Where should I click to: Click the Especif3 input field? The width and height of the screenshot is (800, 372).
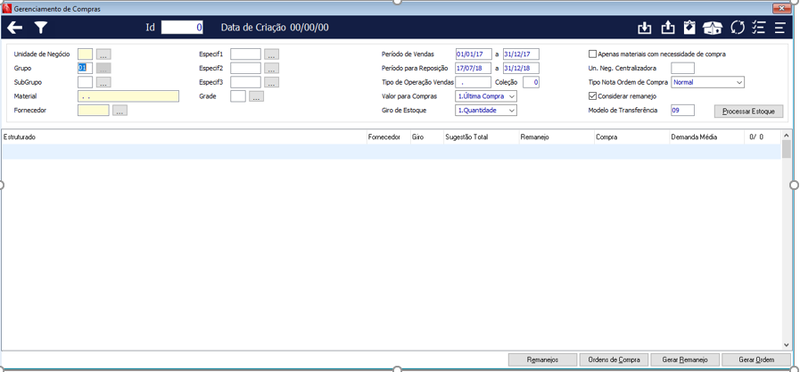pyautogui.click(x=245, y=82)
